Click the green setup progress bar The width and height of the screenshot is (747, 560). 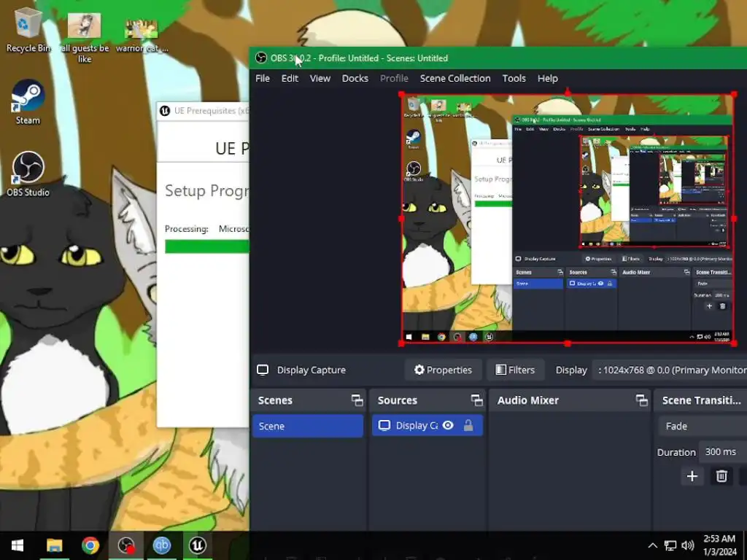[206, 246]
